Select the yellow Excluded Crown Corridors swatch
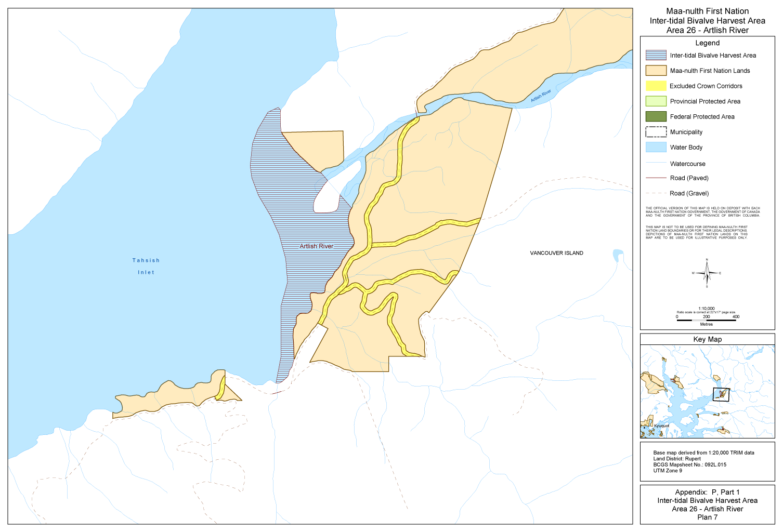The image size is (783, 532). click(x=656, y=86)
